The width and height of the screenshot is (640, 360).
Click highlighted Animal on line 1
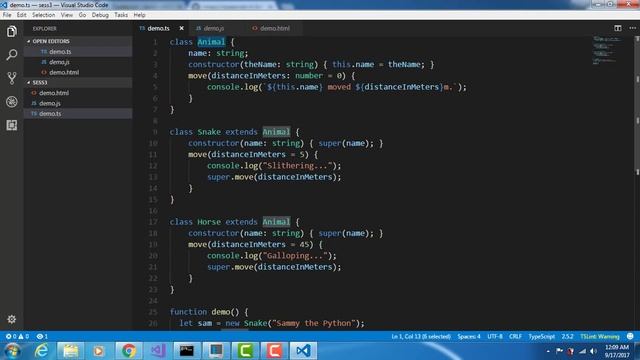point(211,42)
